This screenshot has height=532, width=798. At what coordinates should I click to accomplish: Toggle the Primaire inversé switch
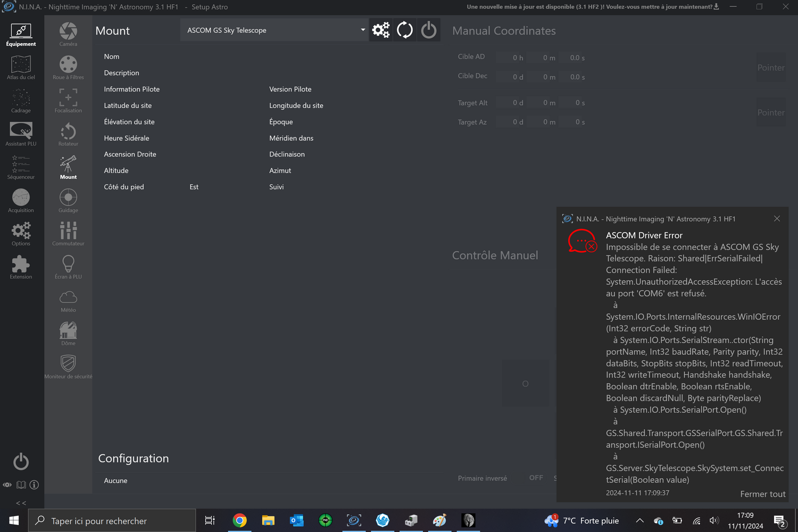(536, 478)
